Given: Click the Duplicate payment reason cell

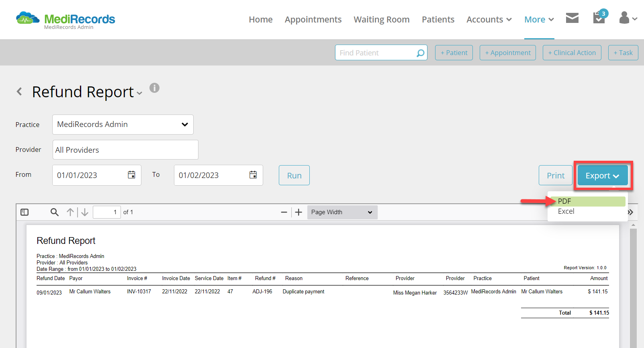Looking at the screenshot, I should click(303, 292).
